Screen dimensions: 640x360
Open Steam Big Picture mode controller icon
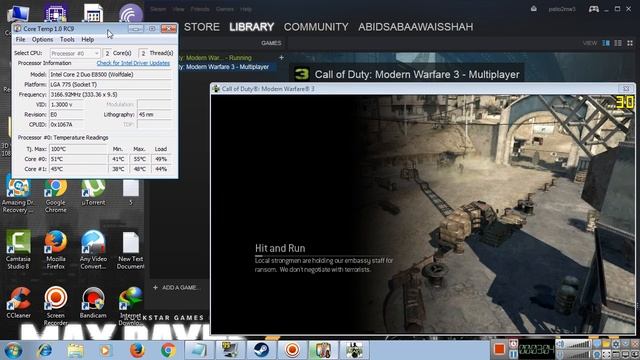coord(593,9)
